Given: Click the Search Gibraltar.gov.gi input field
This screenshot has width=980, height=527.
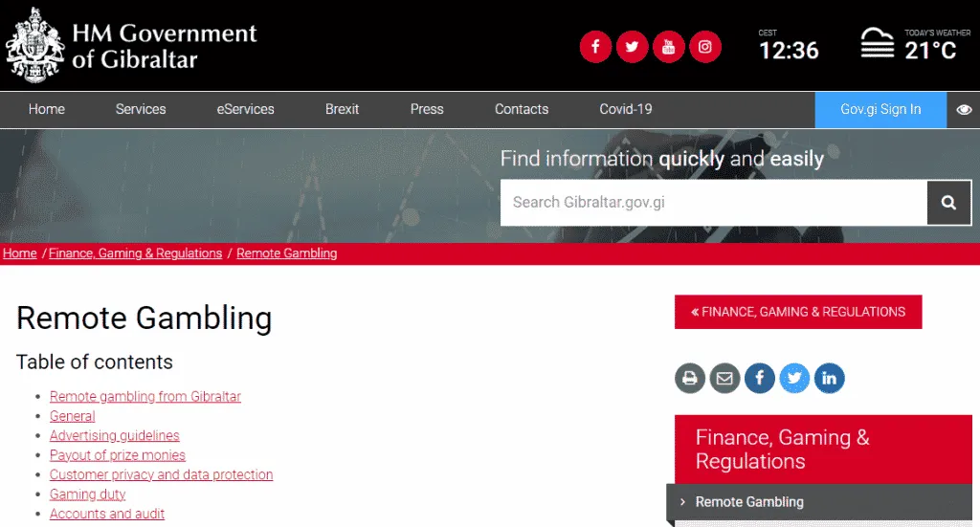Looking at the screenshot, I should tap(713, 203).
